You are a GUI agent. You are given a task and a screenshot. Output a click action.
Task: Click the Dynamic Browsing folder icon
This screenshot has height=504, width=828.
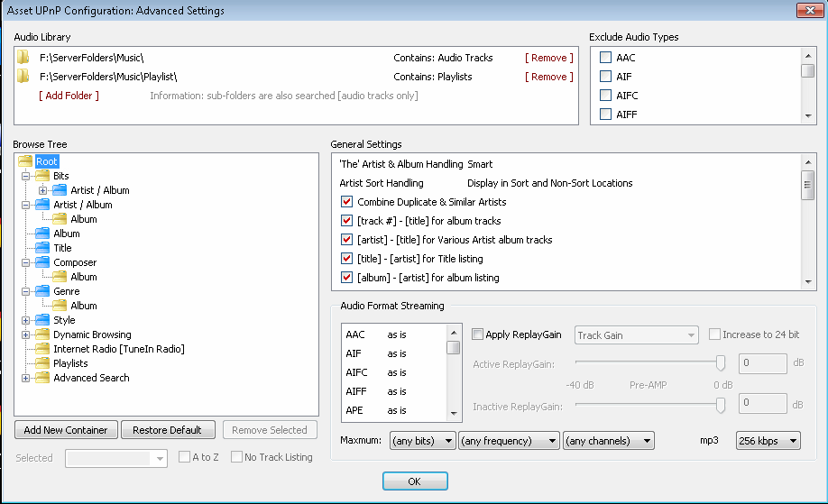[42, 334]
